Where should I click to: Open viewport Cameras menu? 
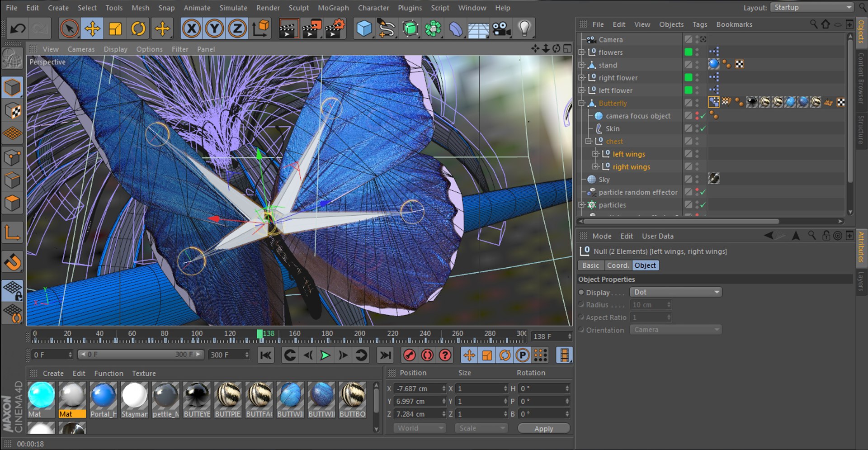81,49
